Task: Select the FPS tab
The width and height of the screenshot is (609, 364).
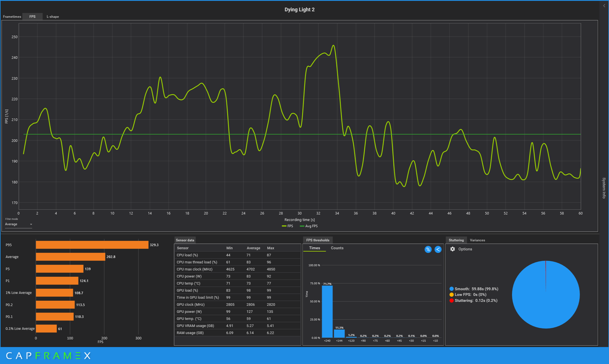Action: [32, 17]
